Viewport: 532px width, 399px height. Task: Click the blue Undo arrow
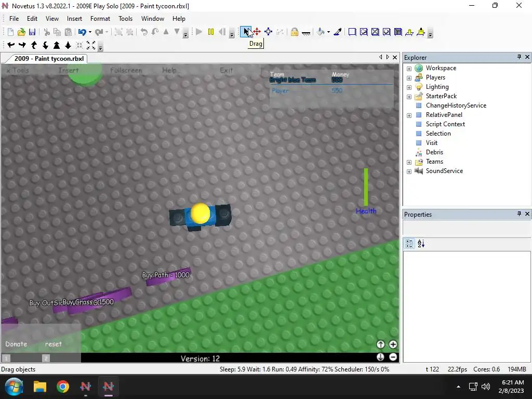[82, 32]
